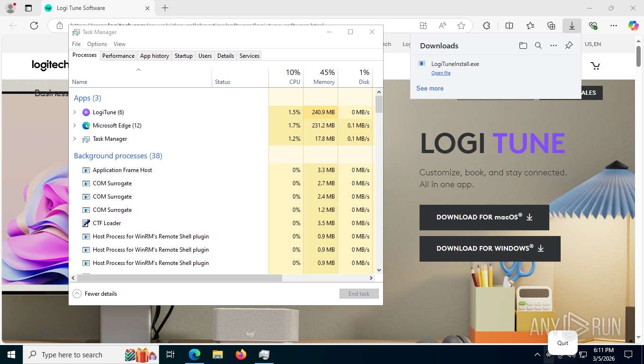Click Open file link for LogiTuneInstall.exe
The image size is (644, 364).
click(441, 73)
